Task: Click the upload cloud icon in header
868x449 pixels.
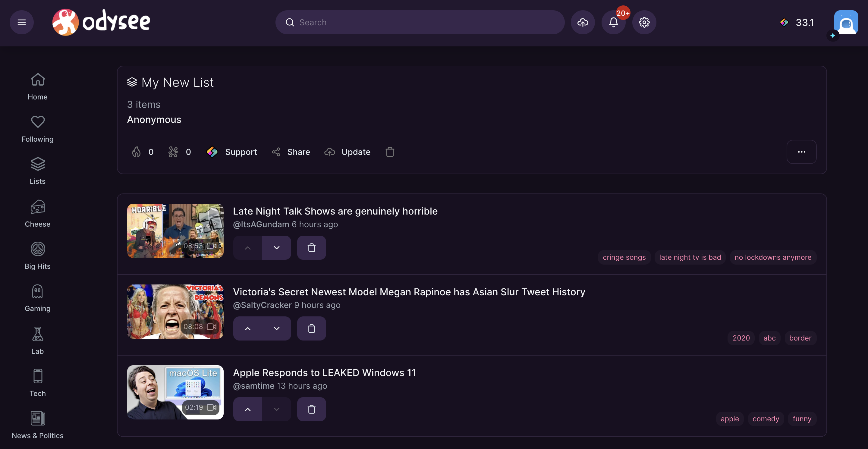Action: coord(583,22)
